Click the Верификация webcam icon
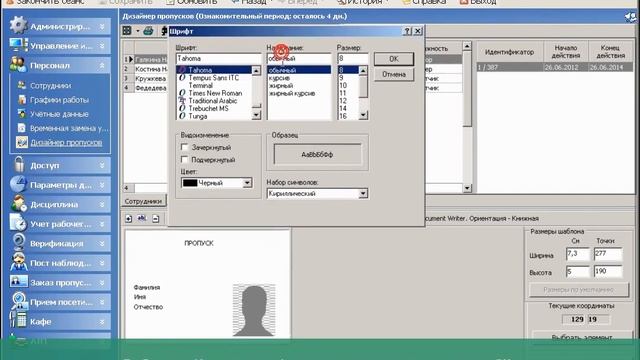The image size is (640, 360). click(18, 242)
